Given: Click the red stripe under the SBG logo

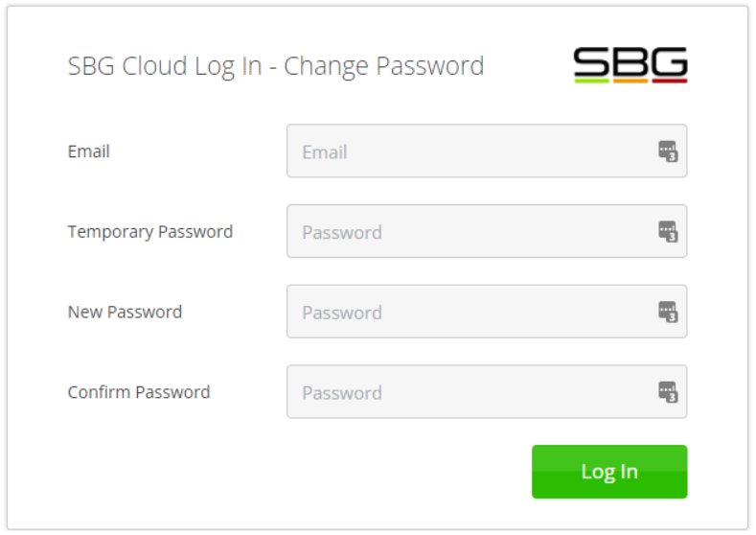Looking at the screenshot, I should 669,81.
